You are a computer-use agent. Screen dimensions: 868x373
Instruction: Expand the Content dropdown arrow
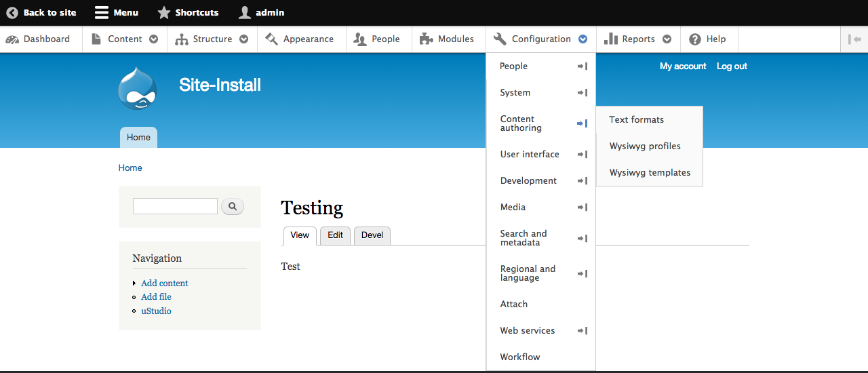click(153, 39)
